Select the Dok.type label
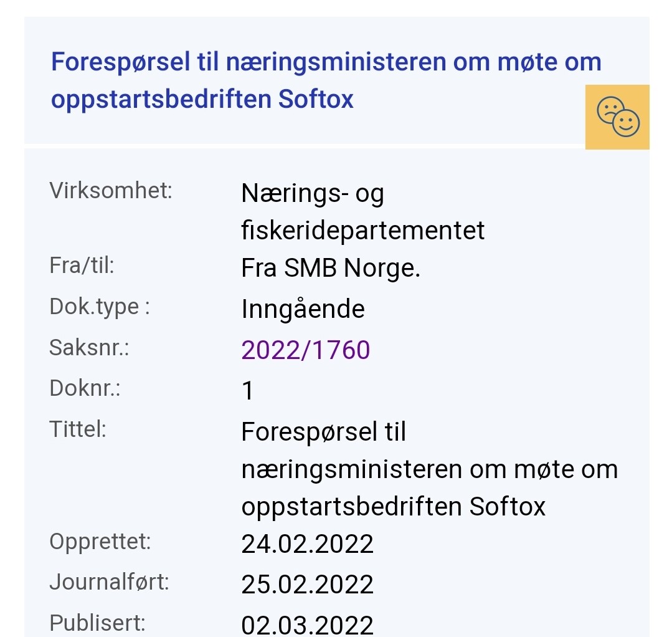 100,307
